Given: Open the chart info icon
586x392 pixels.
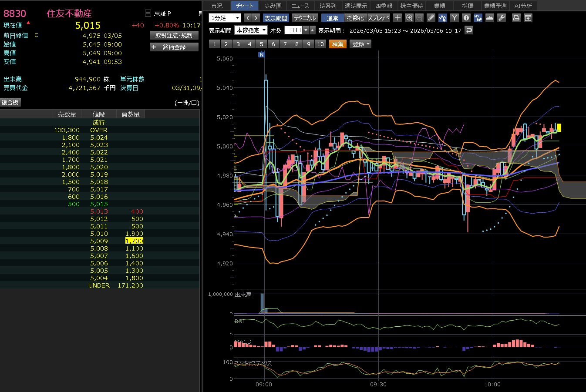Looking at the screenshot, I should (466, 18).
